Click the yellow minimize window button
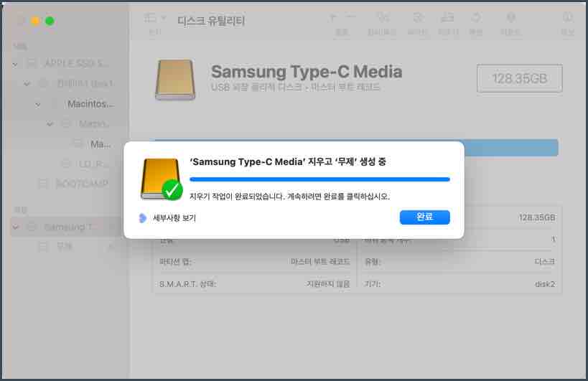 [x=35, y=21]
